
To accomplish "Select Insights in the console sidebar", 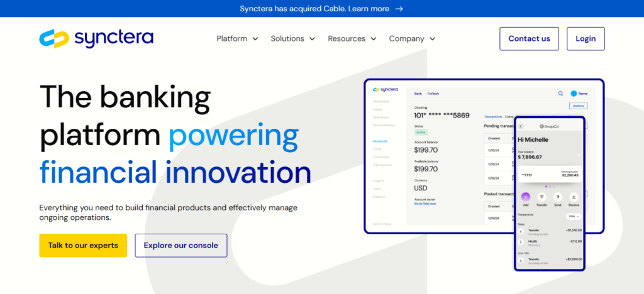I will (x=378, y=181).
